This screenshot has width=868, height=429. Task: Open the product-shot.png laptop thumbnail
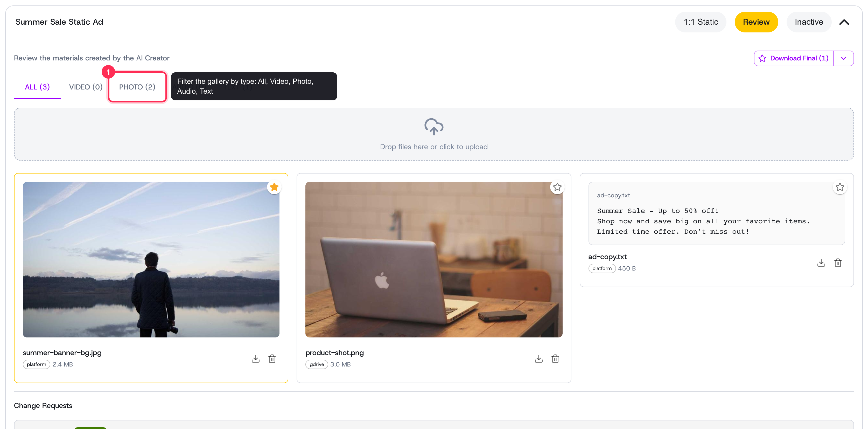coord(434,259)
